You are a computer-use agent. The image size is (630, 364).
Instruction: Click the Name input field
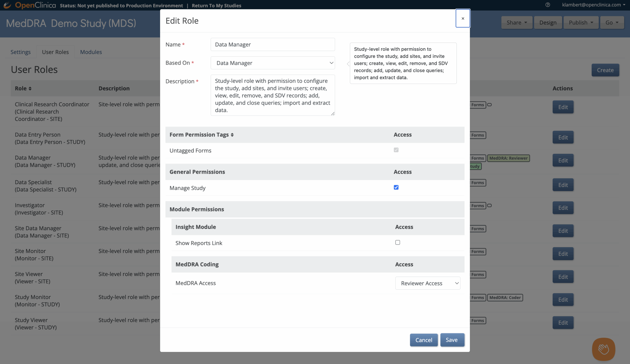(x=272, y=44)
